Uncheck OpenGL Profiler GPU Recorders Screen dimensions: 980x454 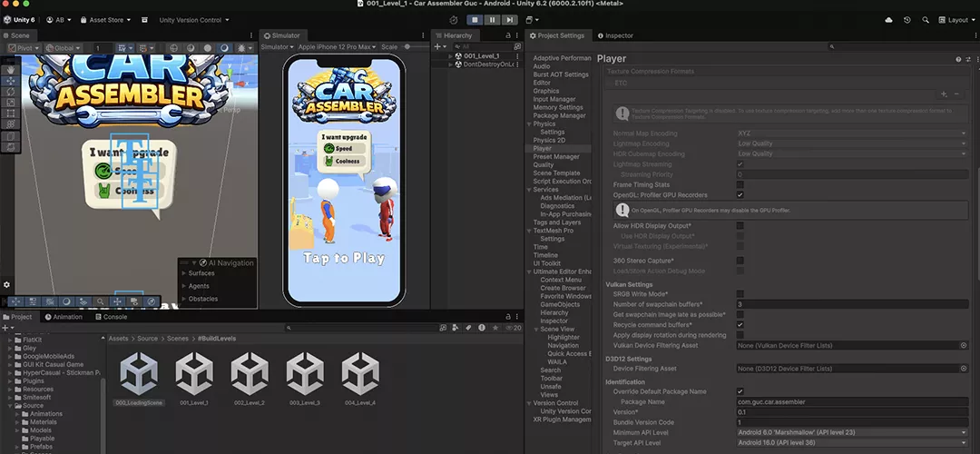point(740,194)
